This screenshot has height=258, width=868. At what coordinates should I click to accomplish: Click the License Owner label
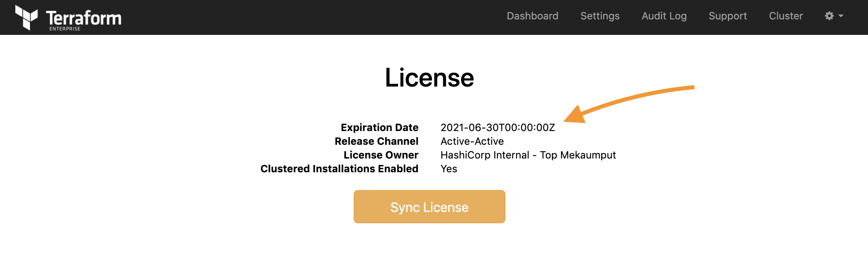pos(381,155)
